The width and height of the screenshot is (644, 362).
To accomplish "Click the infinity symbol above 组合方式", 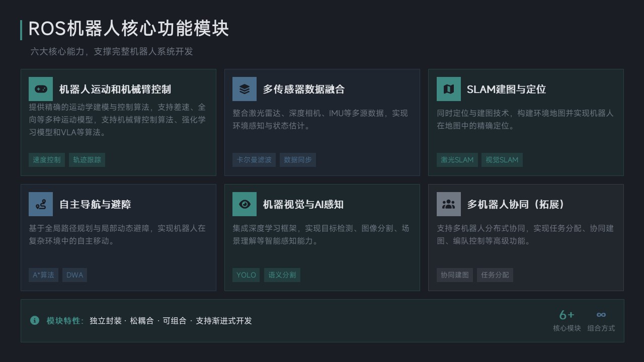I will coord(601,315).
